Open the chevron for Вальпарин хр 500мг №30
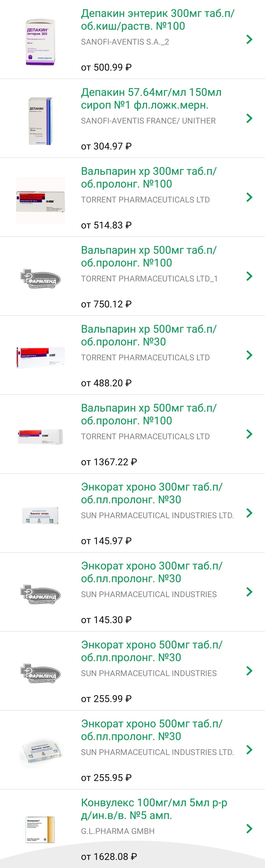Screen dimensions: 265x868 pyautogui.click(x=250, y=355)
